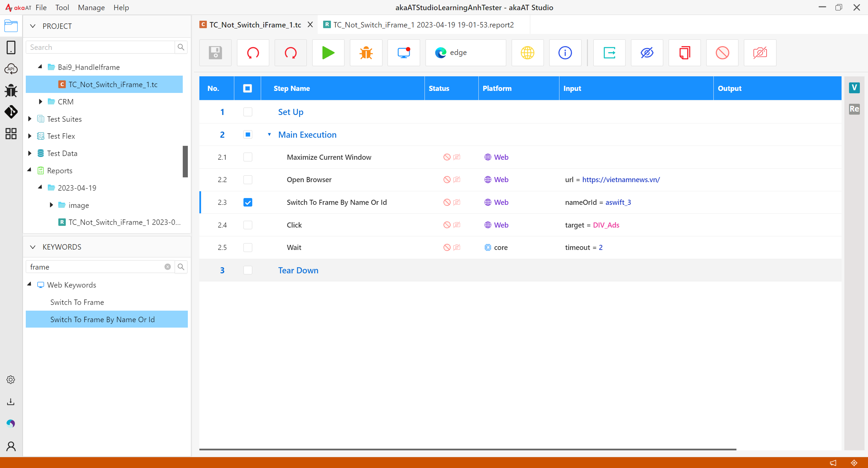Open the grid dashboard sidebar icon
Image resolution: width=868 pixels, height=468 pixels.
pos(11,134)
